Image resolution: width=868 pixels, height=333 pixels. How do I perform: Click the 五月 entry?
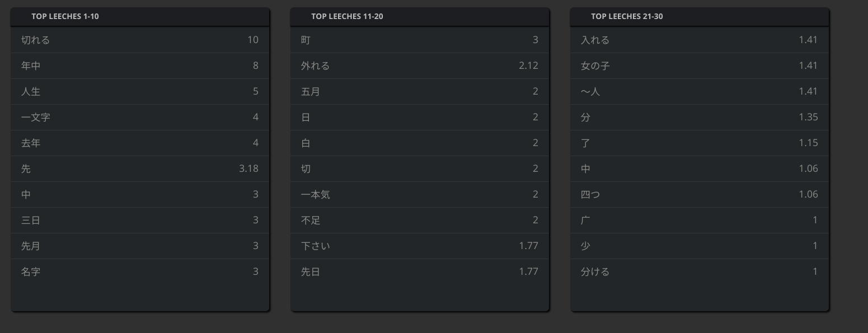click(x=420, y=92)
